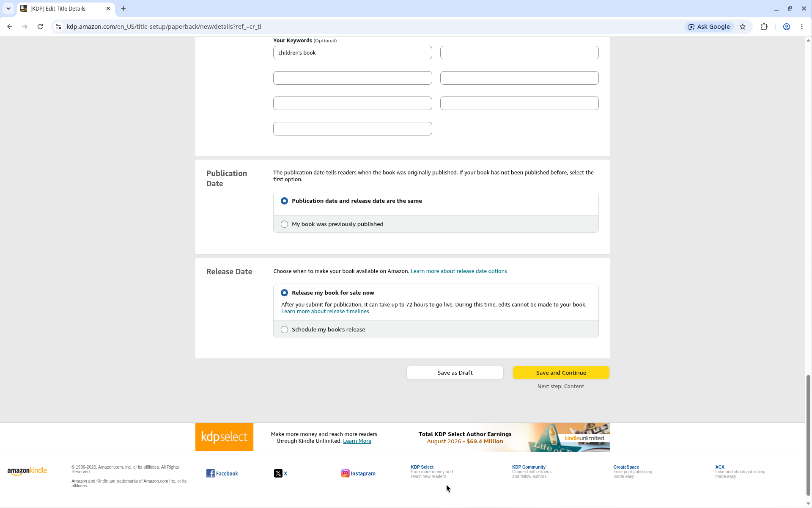Viewport: 812px width, 508px height.
Task: Open a new browser tab
Action: coord(123,8)
